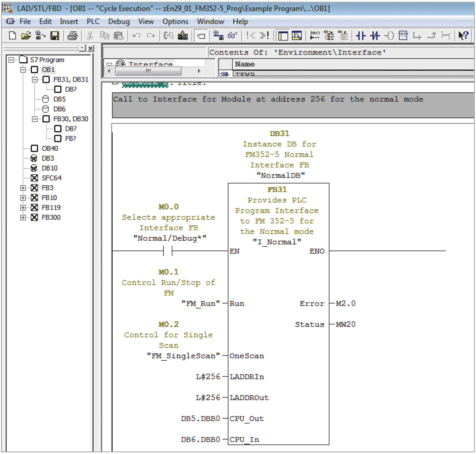The image size is (476, 454).
Task: Click the New block toolbar icon
Action: (12, 35)
